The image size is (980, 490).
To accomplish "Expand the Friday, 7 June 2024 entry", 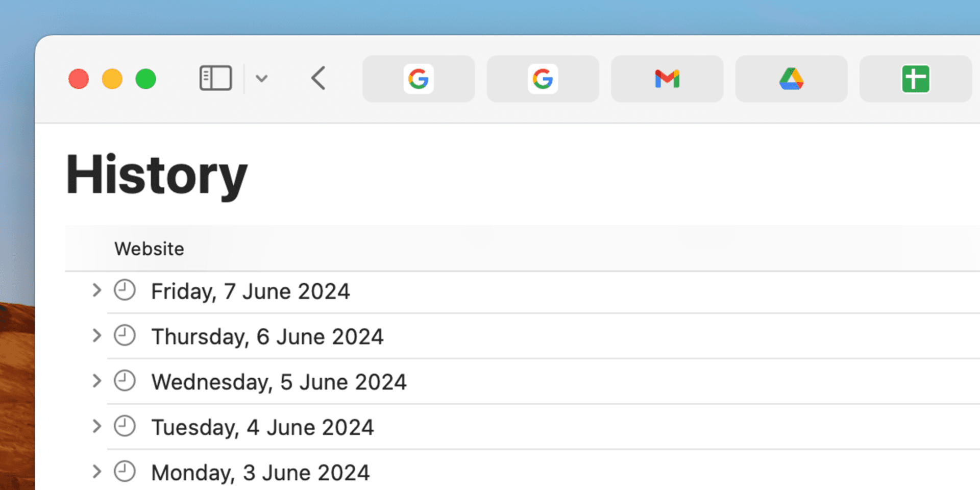I will [x=96, y=290].
